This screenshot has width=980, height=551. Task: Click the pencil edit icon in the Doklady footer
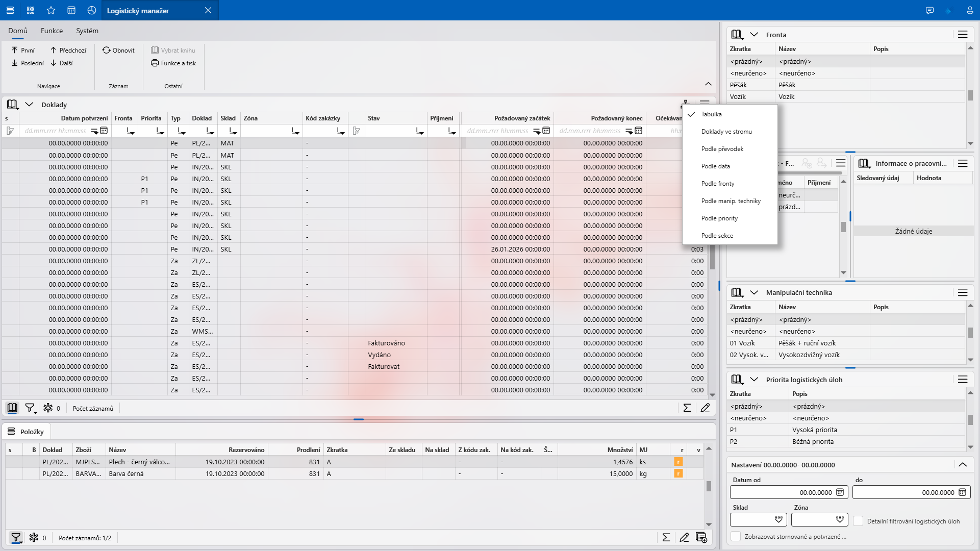click(705, 408)
